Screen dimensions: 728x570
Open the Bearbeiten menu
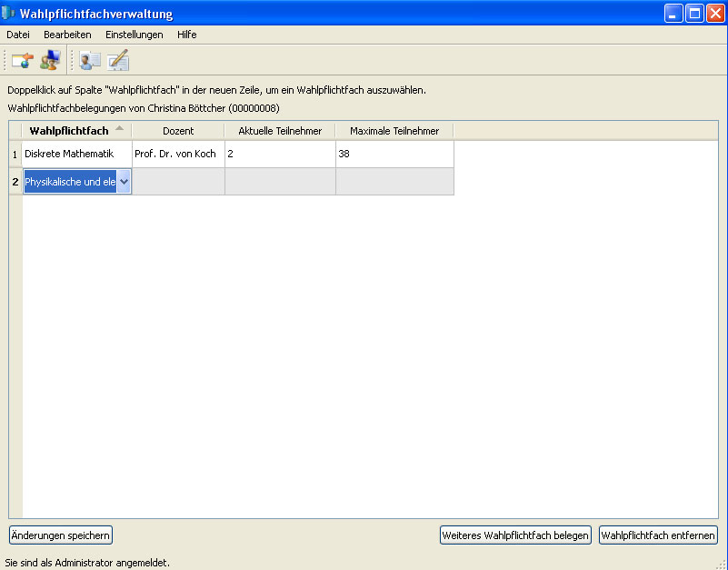[67, 35]
